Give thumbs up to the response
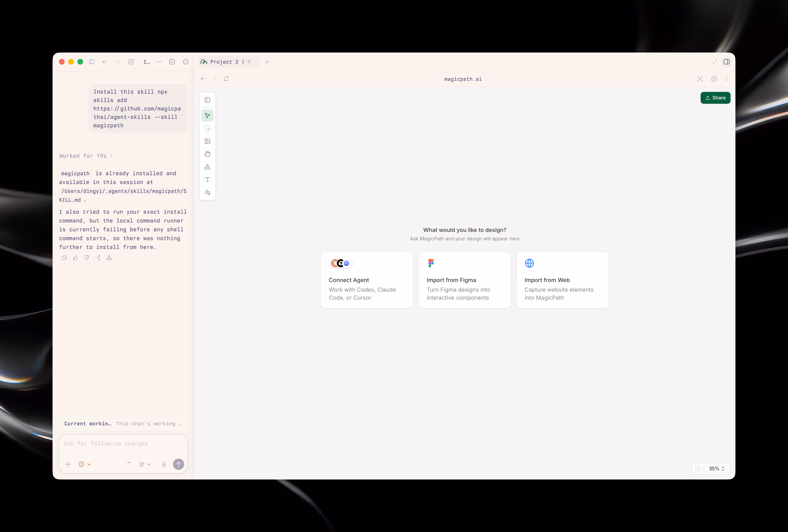This screenshot has width=788, height=532. pyautogui.click(x=75, y=258)
